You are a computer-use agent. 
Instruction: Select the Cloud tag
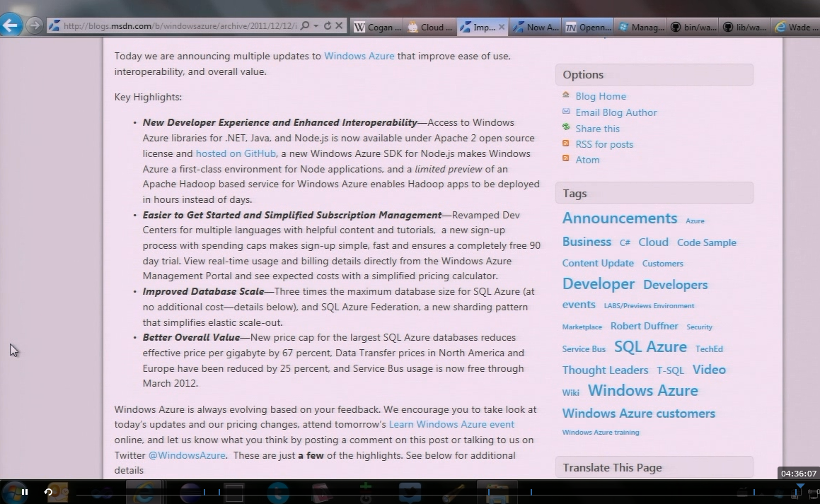[653, 242]
